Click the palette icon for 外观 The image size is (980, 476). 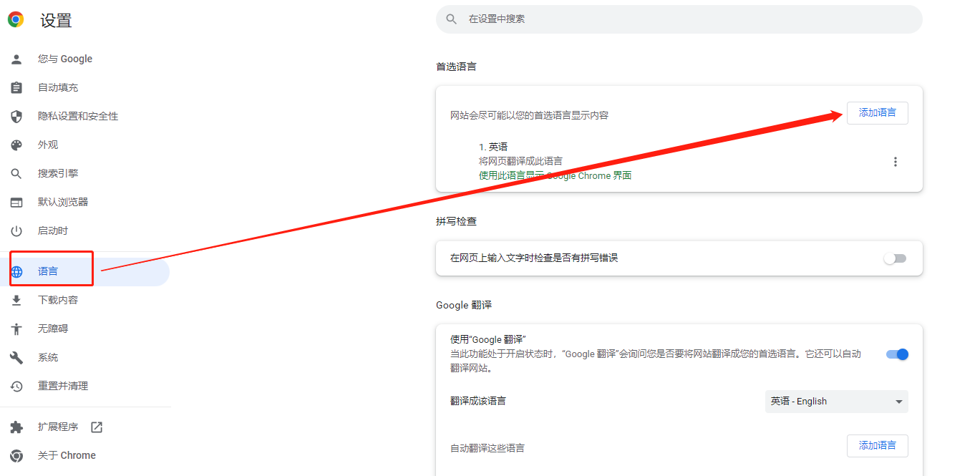point(16,145)
